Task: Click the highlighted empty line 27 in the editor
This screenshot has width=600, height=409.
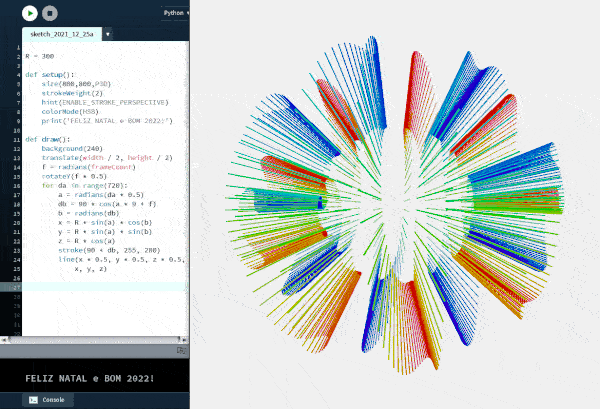Action: [100, 286]
